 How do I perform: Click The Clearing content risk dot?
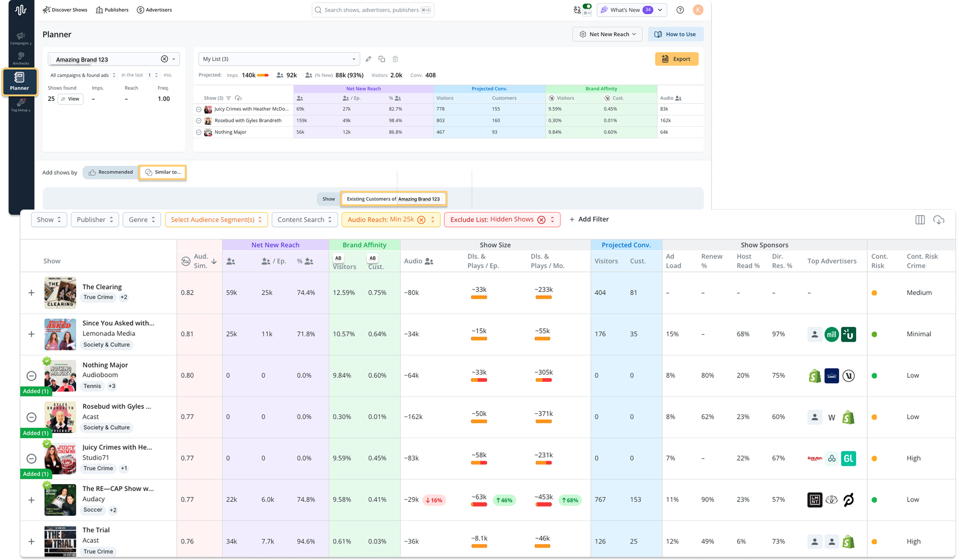874,293
